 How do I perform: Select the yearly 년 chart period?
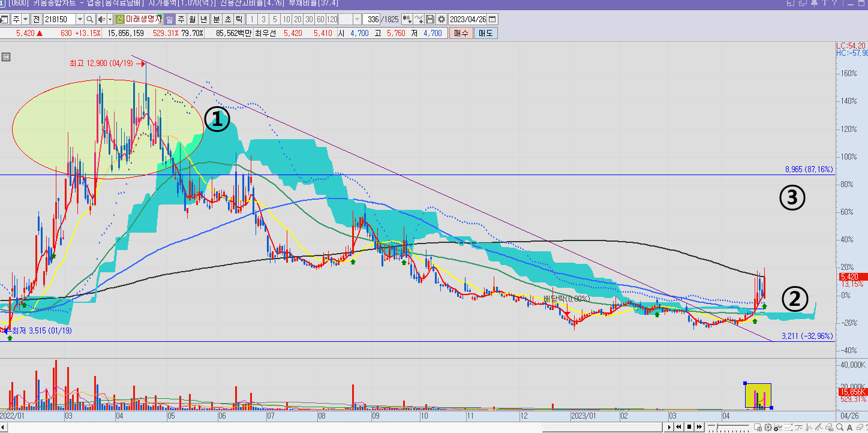(x=203, y=19)
